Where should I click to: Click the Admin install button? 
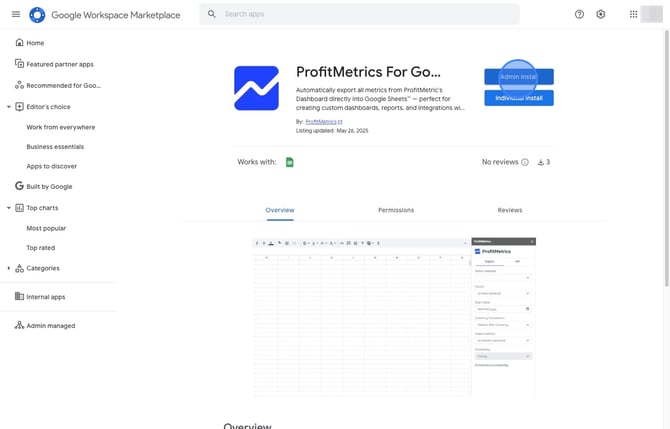[x=519, y=77]
